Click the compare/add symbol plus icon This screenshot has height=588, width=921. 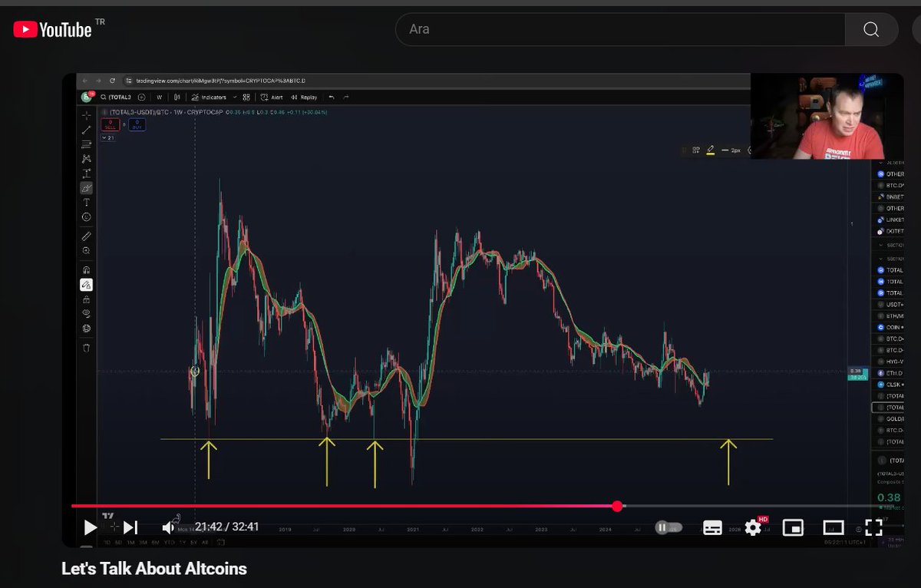pos(143,97)
